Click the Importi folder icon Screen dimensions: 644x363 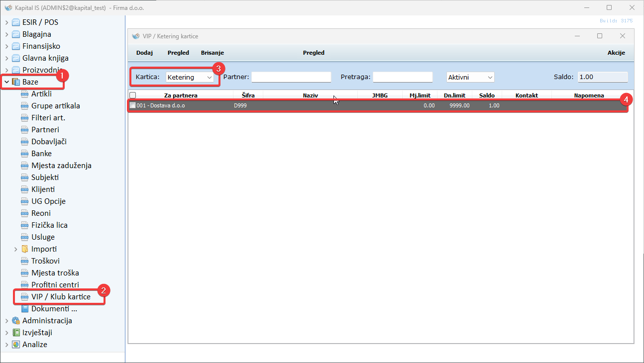tap(25, 249)
